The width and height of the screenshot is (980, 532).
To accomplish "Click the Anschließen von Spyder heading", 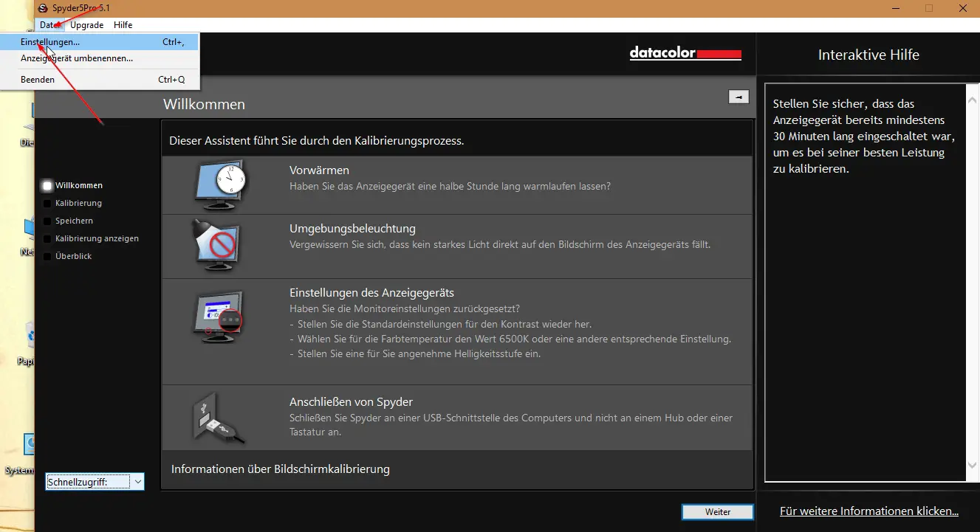I will (351, 402).
